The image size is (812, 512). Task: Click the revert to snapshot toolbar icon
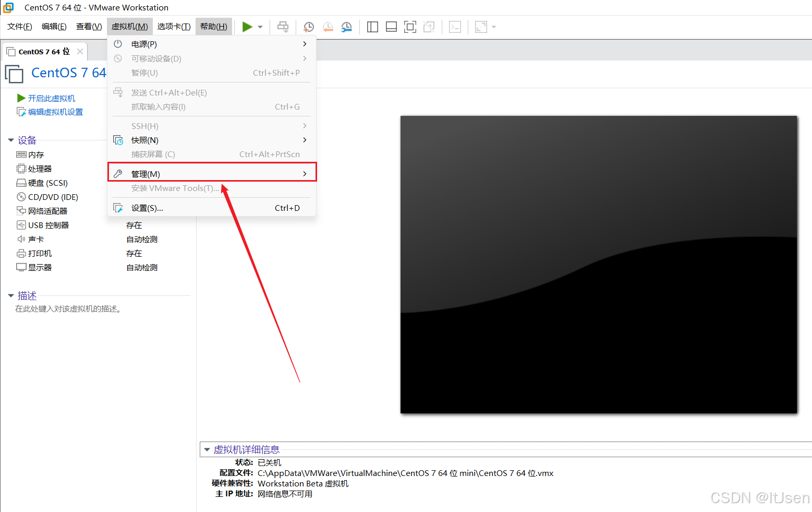pos(328,27)
